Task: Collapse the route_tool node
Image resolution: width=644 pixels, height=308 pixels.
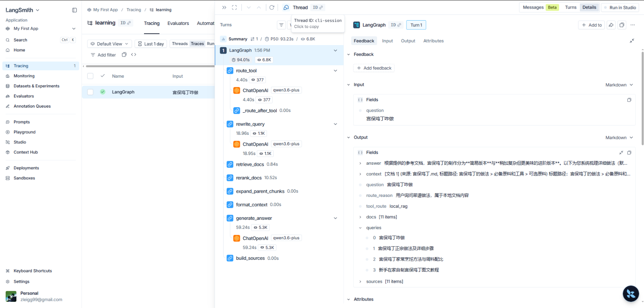Action: click(335, 71)
